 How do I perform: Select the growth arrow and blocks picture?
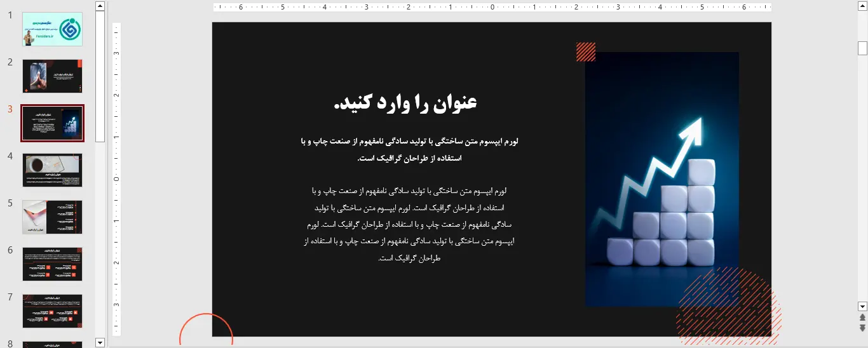click(x=661, y=180)
